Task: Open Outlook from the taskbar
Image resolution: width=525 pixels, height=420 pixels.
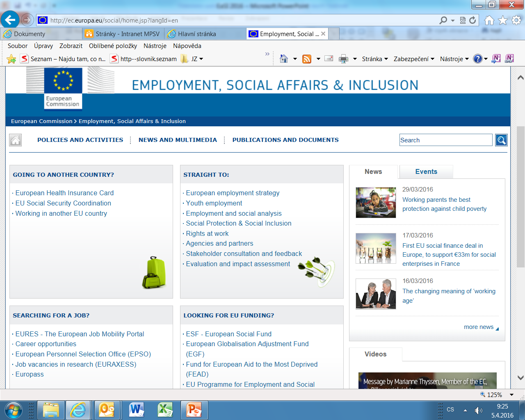Action: point(107,410)
